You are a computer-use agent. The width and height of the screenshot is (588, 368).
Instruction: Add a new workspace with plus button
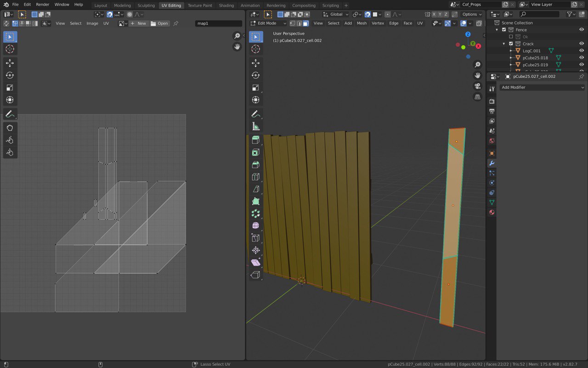click(346, 6)
